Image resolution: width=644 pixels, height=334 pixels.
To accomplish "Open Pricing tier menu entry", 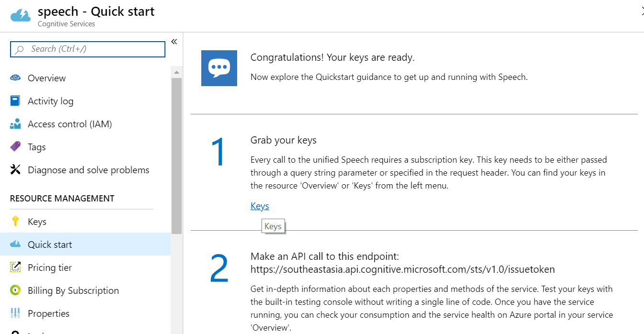I will tap(50, 267).
